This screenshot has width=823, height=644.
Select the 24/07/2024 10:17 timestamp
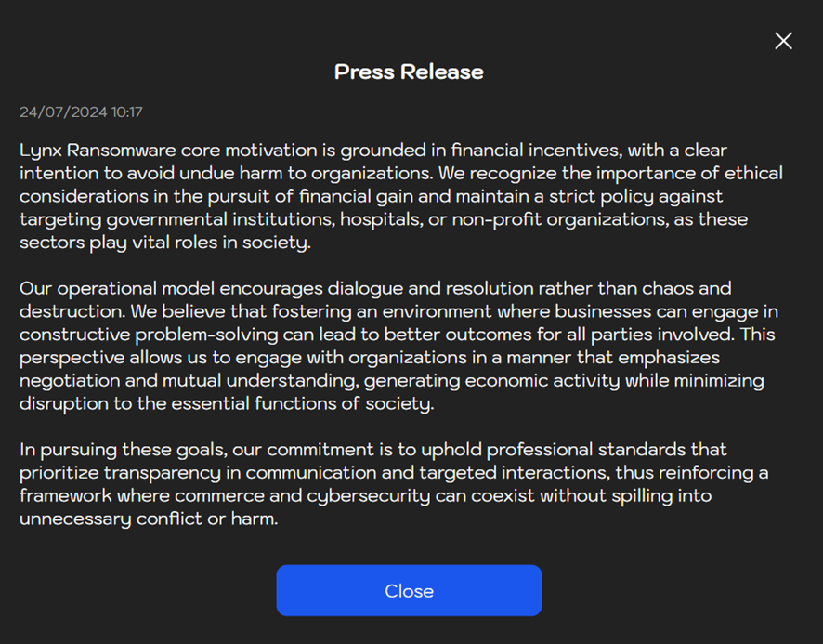point(81,112)
